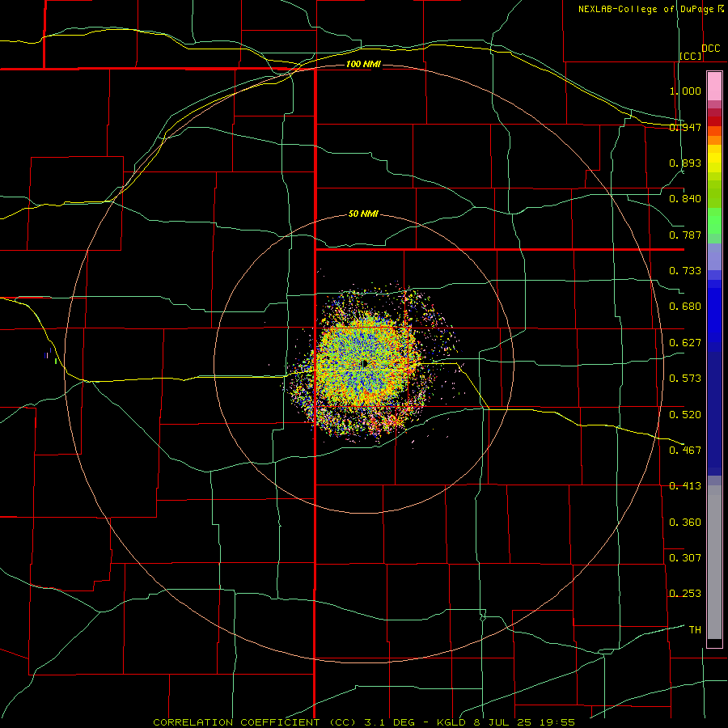Viewport: 728px width, 728px height.
Task: Click the [CC] units label
Action: (691, 56)
